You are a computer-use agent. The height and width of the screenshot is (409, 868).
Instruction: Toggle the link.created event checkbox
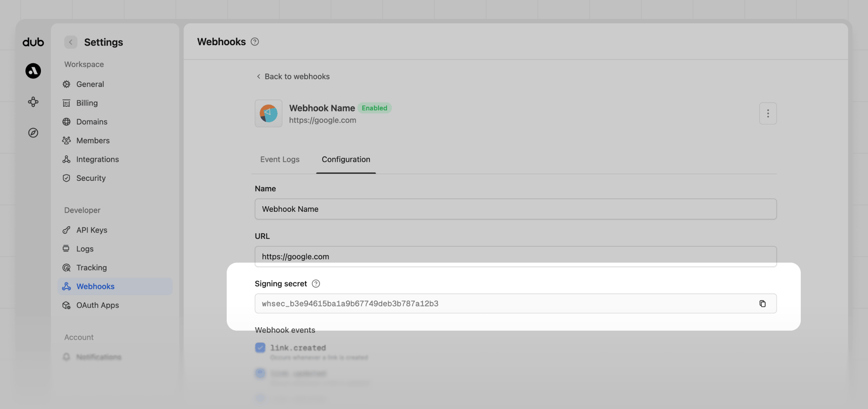pyautogui.click(x=260, y=347)
